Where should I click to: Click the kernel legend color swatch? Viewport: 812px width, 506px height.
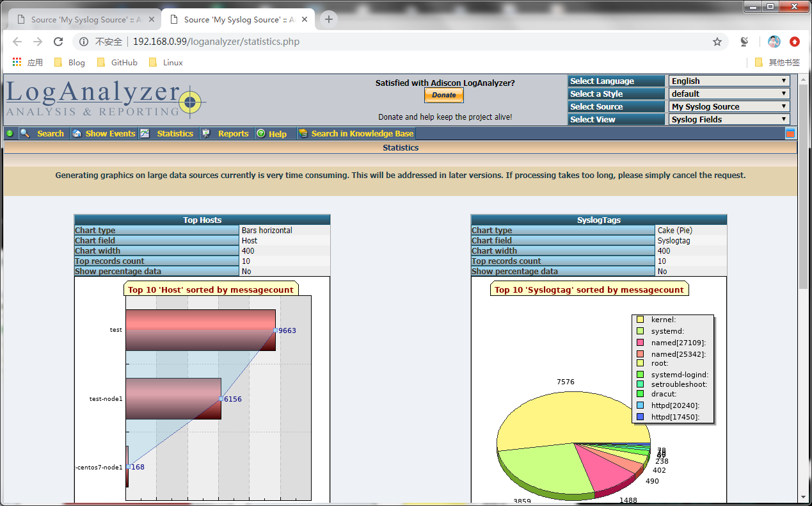tap(640, 319)
